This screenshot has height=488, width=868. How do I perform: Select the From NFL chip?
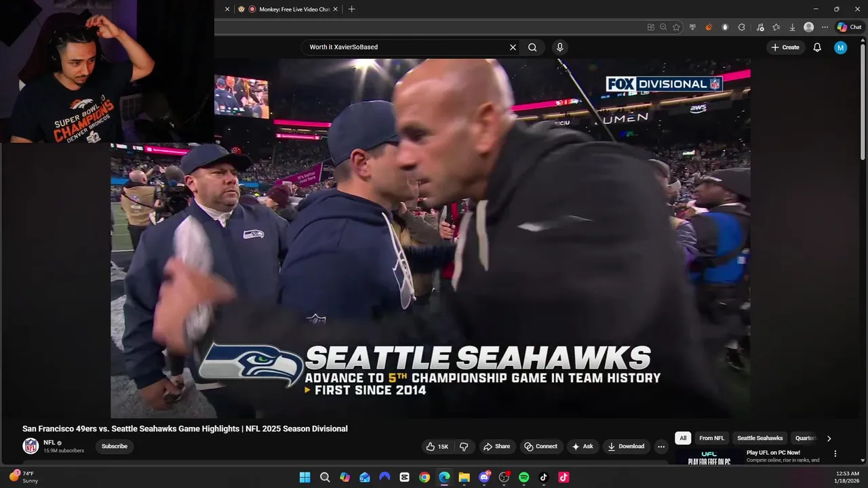[711, 438]
